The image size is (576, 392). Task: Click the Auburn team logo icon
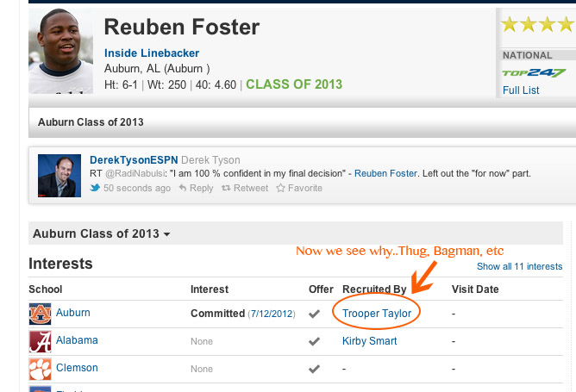pyautogui.click(x=40, y=314)
